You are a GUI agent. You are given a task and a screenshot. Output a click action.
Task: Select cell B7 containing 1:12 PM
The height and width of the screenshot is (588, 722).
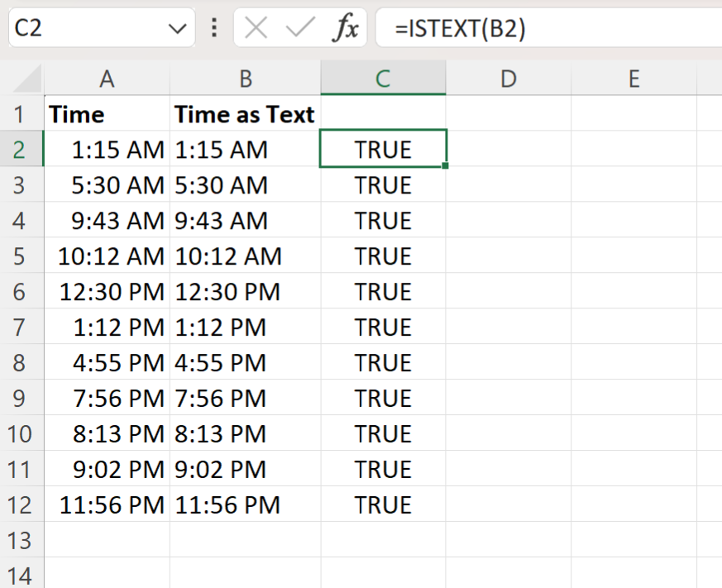click(x=245, y=327)
